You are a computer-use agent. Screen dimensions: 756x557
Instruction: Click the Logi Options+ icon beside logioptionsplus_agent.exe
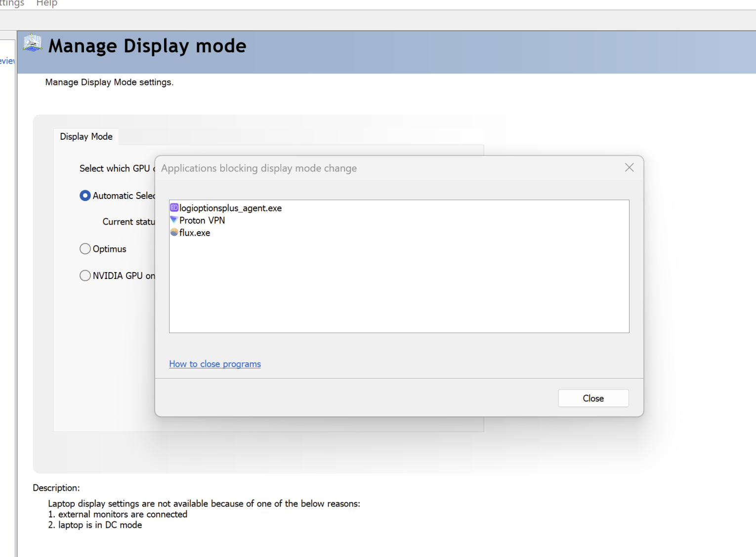click(x=173, y=207)
